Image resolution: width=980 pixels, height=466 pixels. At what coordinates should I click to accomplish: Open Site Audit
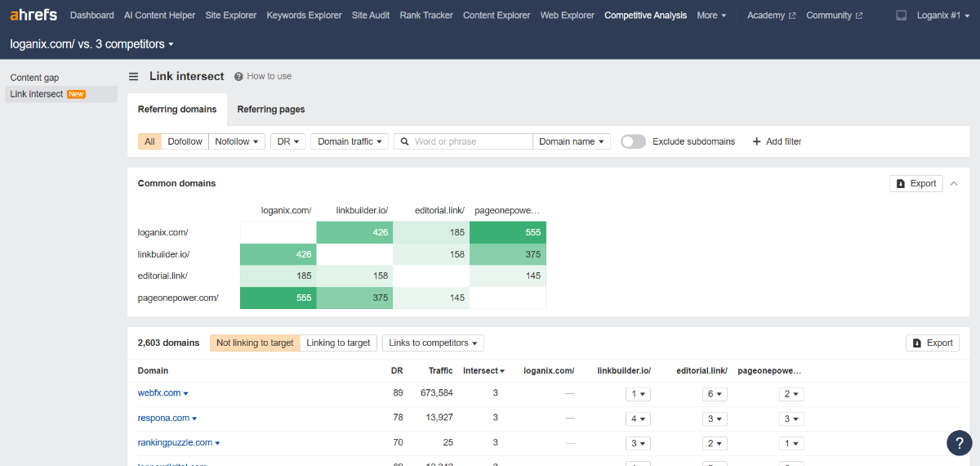coord(371,16)
